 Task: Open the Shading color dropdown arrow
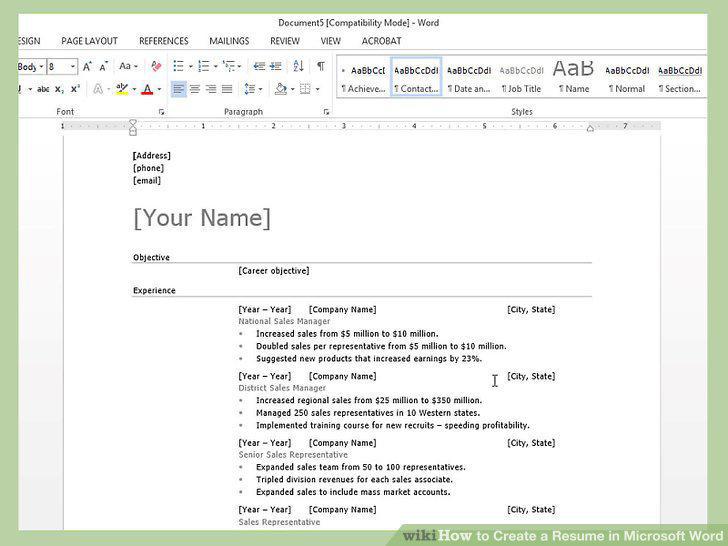[x=292, y=89]
